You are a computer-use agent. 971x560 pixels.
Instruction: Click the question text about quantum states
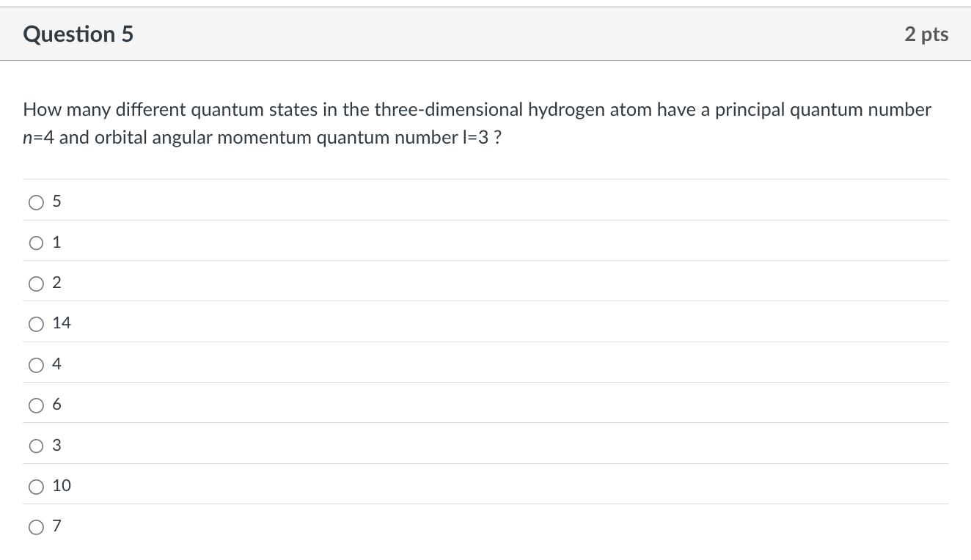coord(476,123)
